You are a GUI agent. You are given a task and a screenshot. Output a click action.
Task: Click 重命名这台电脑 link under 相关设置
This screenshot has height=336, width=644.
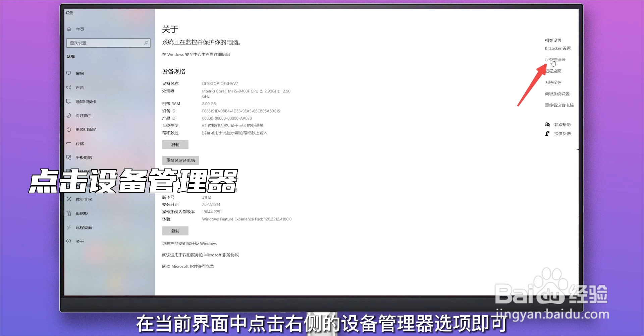tap(559, 105)
